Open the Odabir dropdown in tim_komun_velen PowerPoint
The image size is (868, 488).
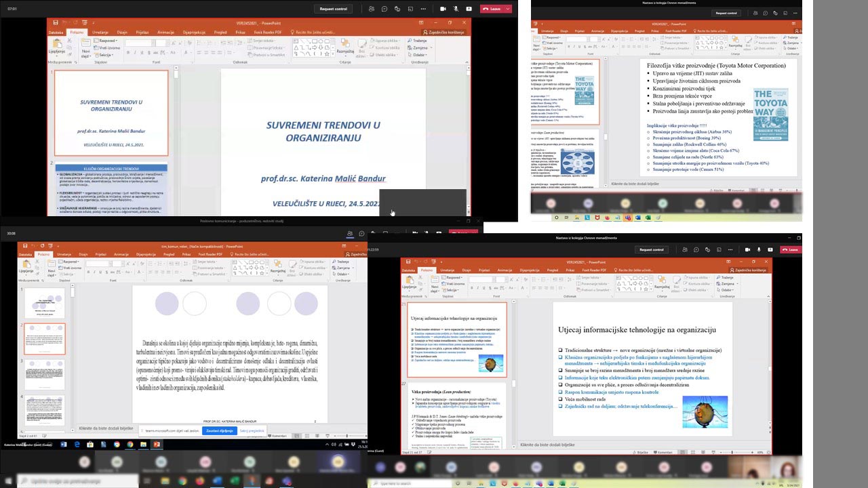[x=341, y=274]
